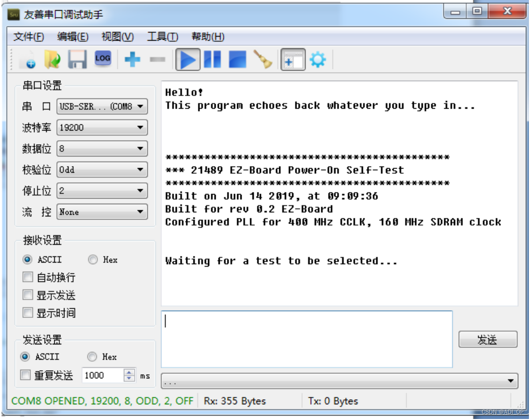Click inside the send text input box
The width and height of the screenshot is (532, 420).
click(x=307, y=339)
